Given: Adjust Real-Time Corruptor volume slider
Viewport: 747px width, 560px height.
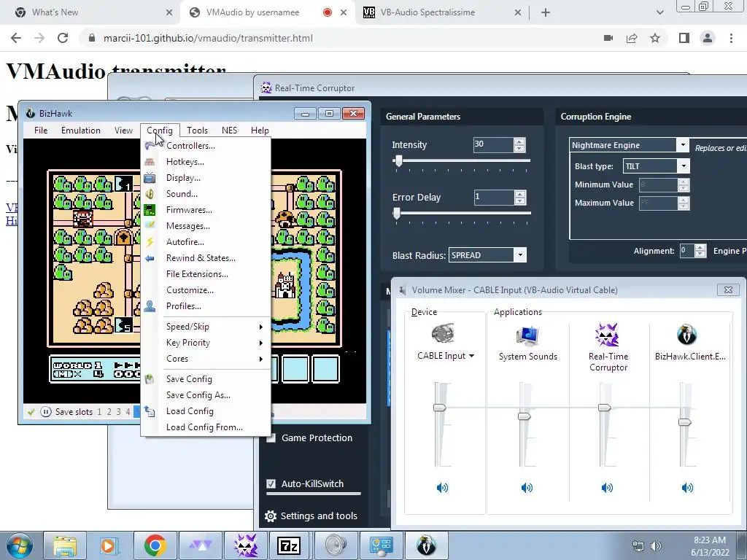Looking at the screenshot, I should click(605, 408).
